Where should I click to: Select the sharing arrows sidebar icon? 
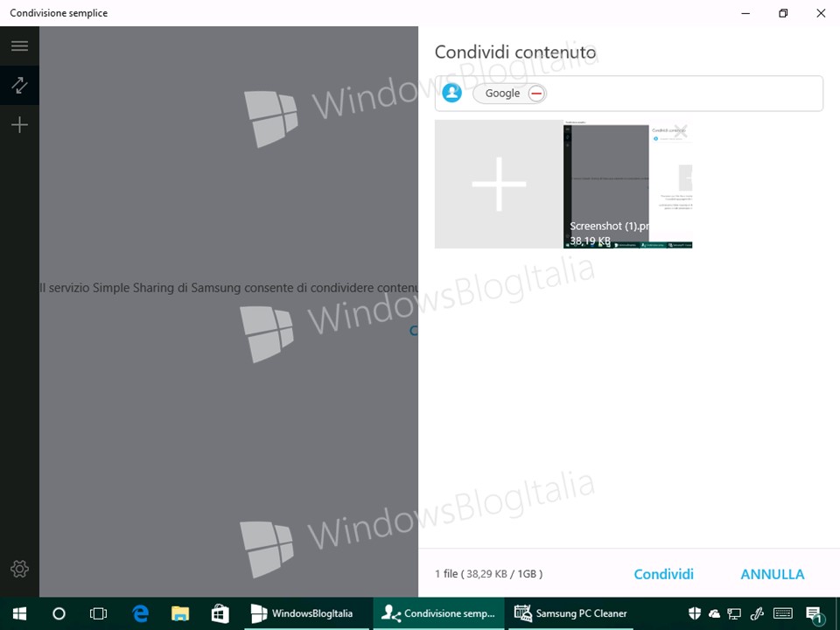(x=19, y=85)
